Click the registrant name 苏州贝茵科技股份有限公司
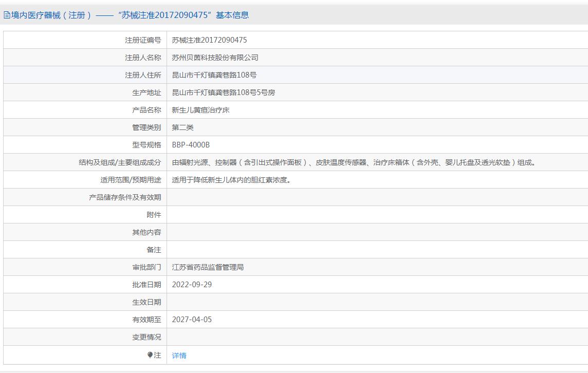588x373 pixels. click(x=215, y=58)
